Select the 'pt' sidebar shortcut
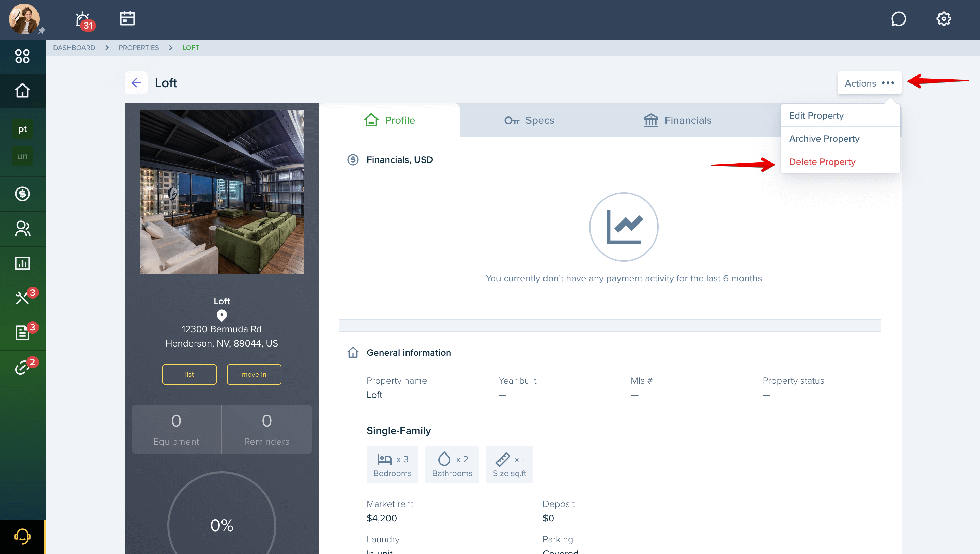The height and width of the screenshot is (554, 980). point(22,129)
